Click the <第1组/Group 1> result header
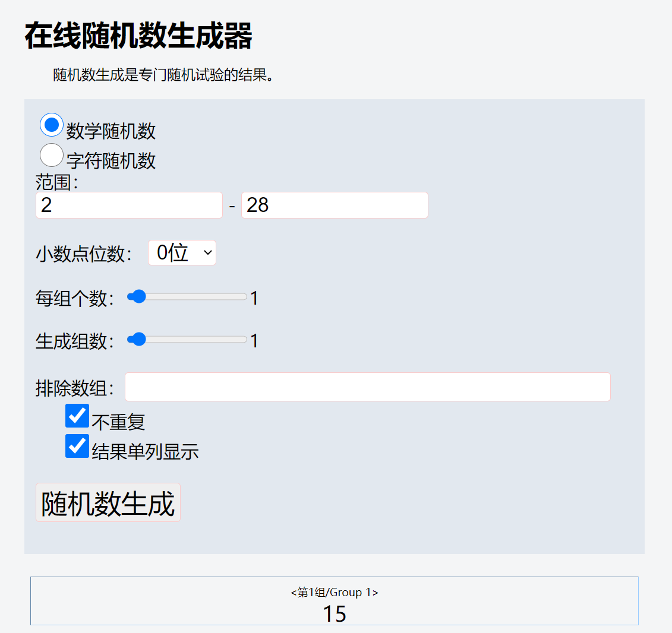 pos(335,592)
